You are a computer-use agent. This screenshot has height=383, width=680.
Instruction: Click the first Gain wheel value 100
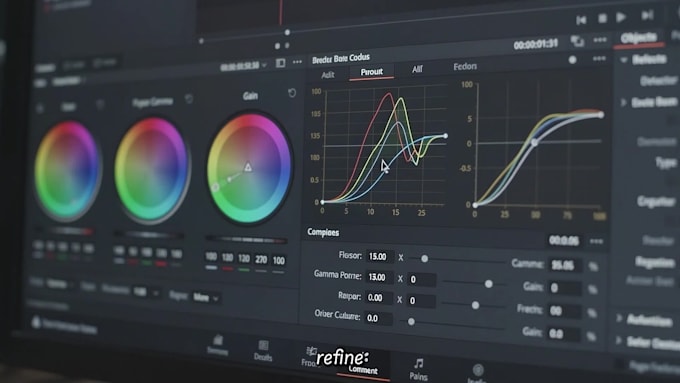click(x=211, y=257)
